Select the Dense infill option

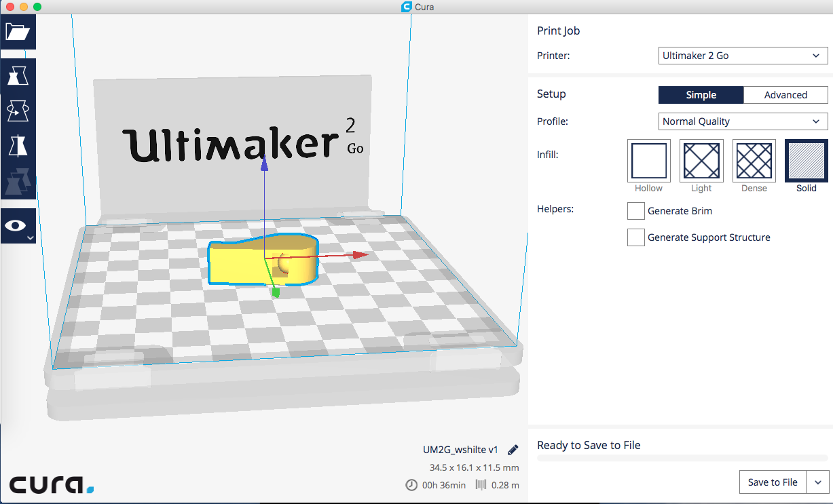click(754, 161)
